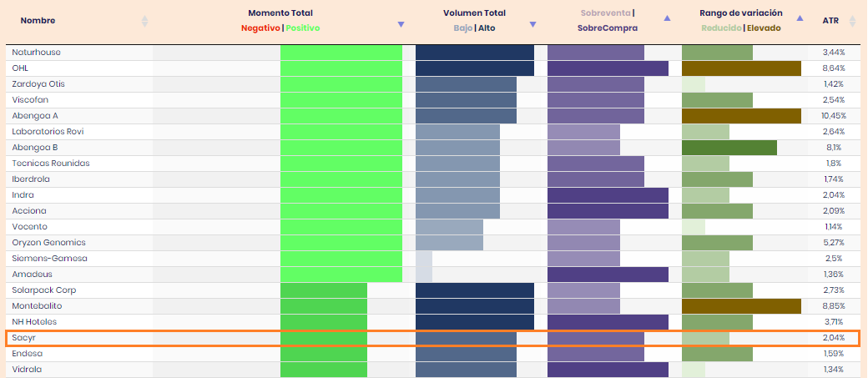The width and height of the screenshot is (868, 378).
Task: Click the Oryzon Genomics ATR value 5,27%
Action: [834, 243]
